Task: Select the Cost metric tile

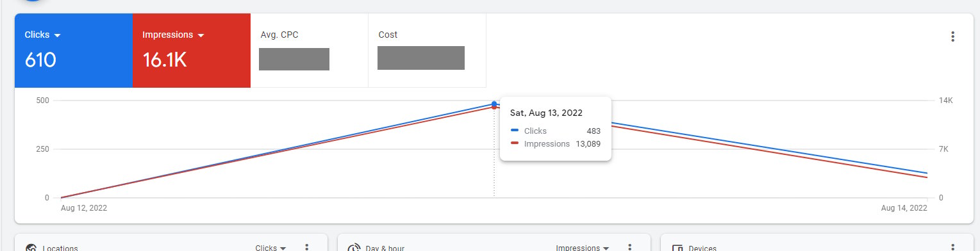Action: pos(427,50)
